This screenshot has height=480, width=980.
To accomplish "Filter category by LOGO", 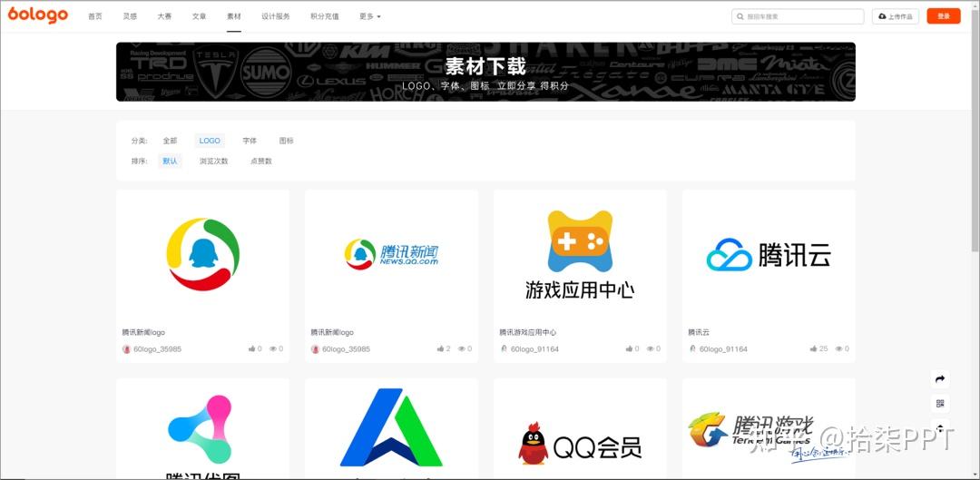I will pos(210,141).
